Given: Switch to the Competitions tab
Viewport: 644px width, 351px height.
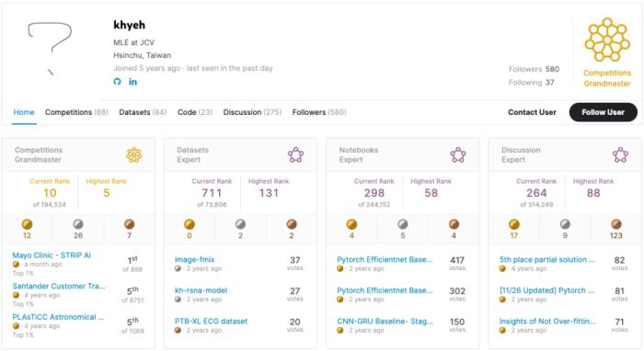Looking at the screenshot, I should point(76,112).
